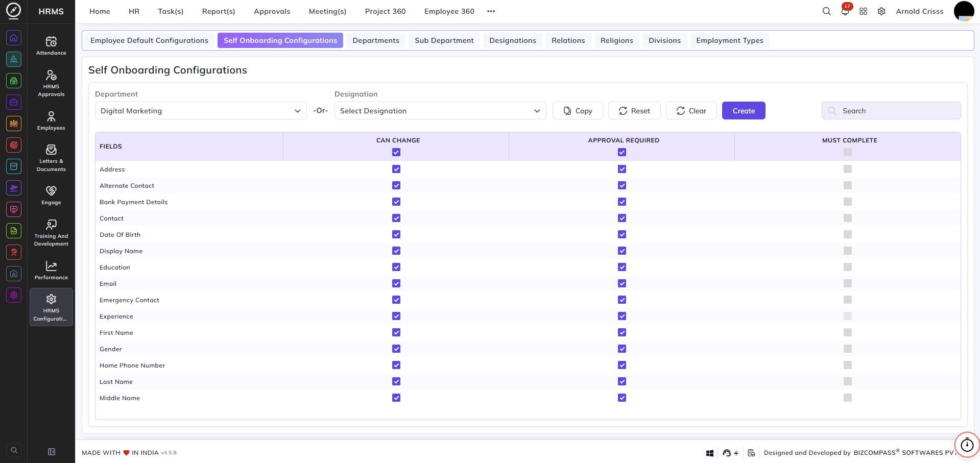
Task: Check Must Complete for Contact
Action: (x=848, y=218)
